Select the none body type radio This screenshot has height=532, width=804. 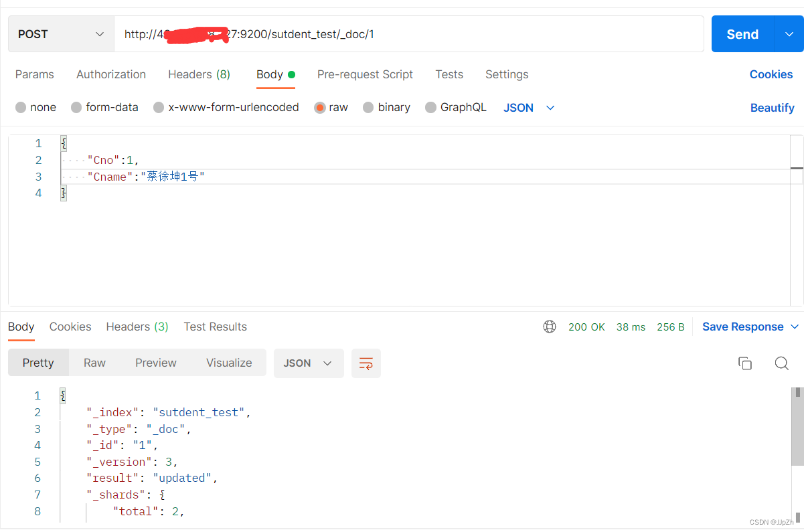tap(21, 107)
